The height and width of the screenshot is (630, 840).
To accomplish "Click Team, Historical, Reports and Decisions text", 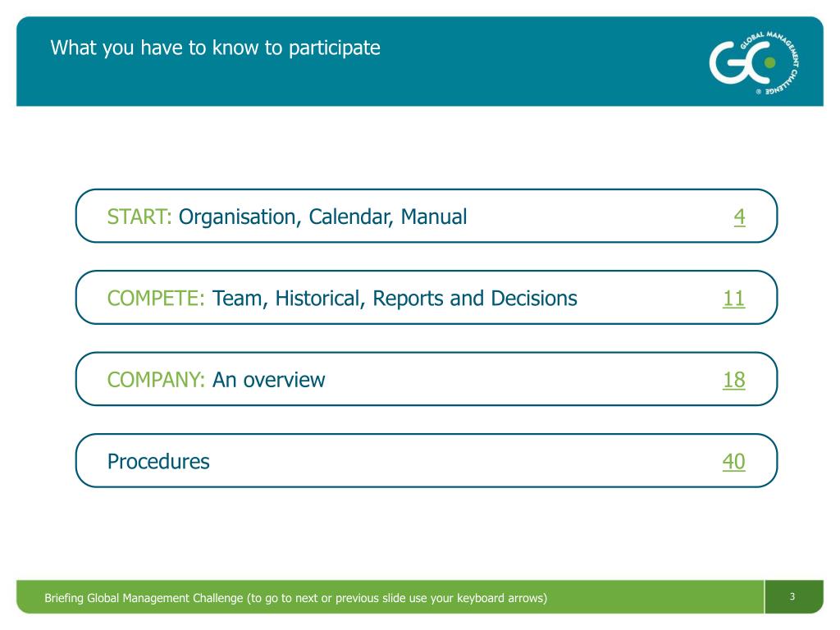I will click(395, 299).
